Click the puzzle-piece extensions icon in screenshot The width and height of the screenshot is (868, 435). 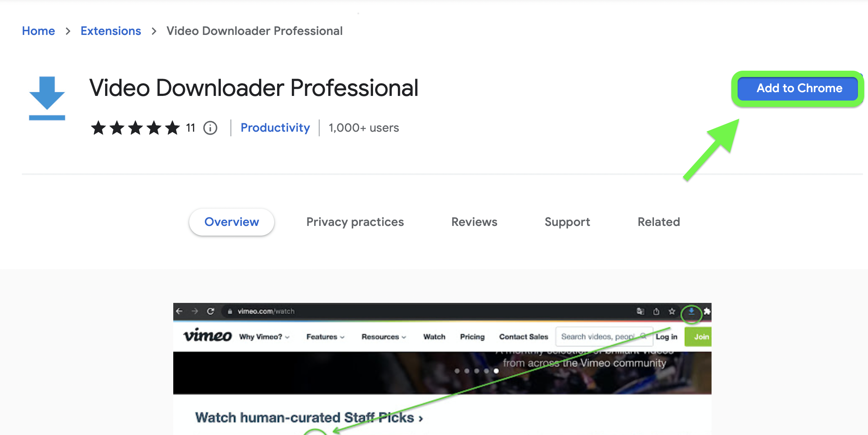pos(707,311)
